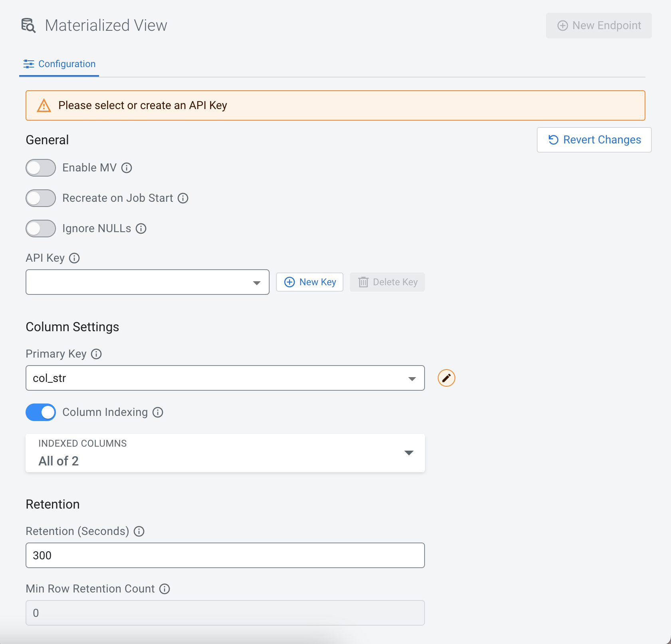Image resolution: width=671 pixels, height=644 pixels.
Task: Click the New Key button
Action: click(310, 282)
